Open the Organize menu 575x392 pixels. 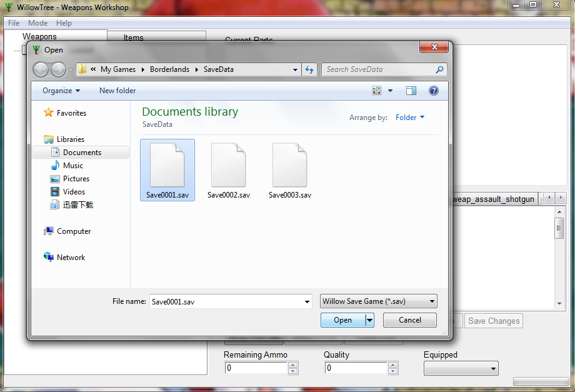point(61,91)
